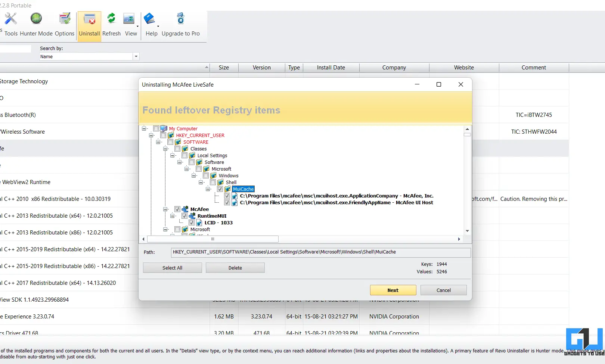Click Select All button
Viewport: 605px width, 364px height.
click(172, 268)
